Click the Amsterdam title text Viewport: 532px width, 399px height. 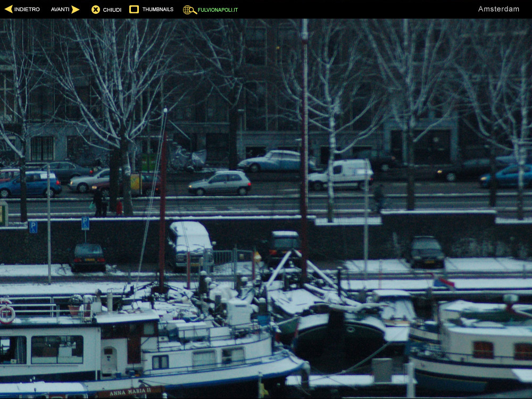coord(498,9)
